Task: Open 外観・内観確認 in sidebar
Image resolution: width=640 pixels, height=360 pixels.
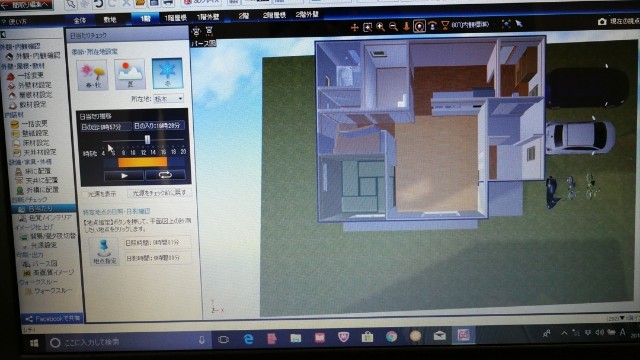Action: coord(33,56)
